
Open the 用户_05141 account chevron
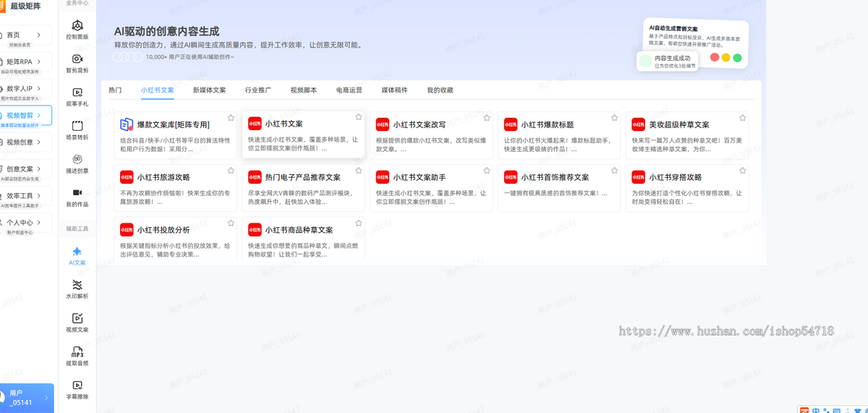click(x=46, y=398)
